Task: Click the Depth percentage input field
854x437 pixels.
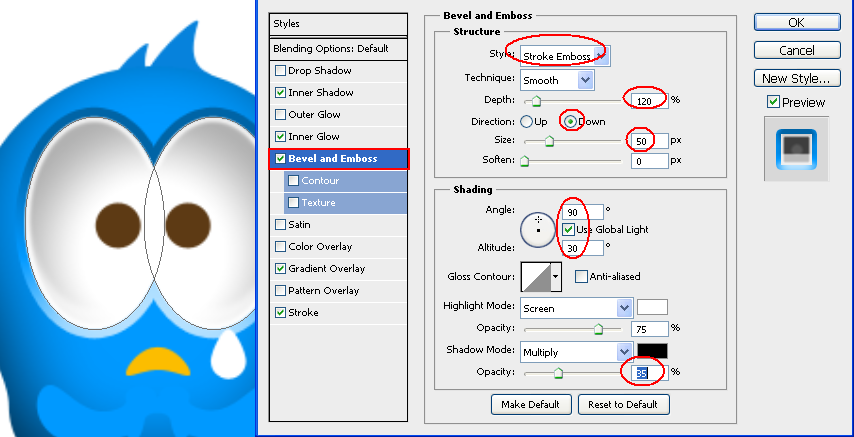Action: (x=649, y=101)
